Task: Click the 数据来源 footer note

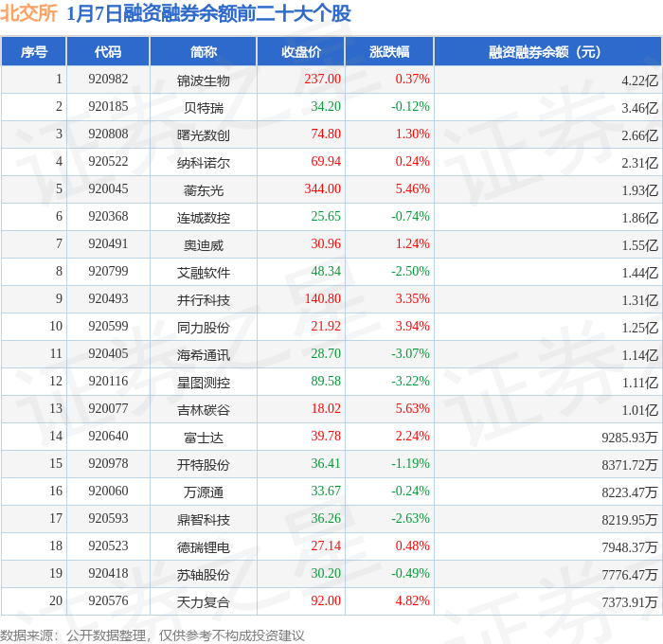Action: 152,635
